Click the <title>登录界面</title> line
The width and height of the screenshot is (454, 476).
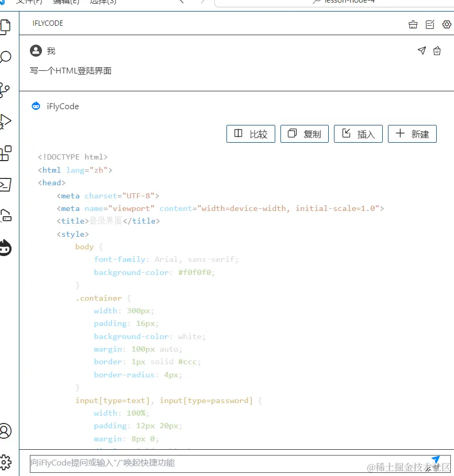click(109, 221)
